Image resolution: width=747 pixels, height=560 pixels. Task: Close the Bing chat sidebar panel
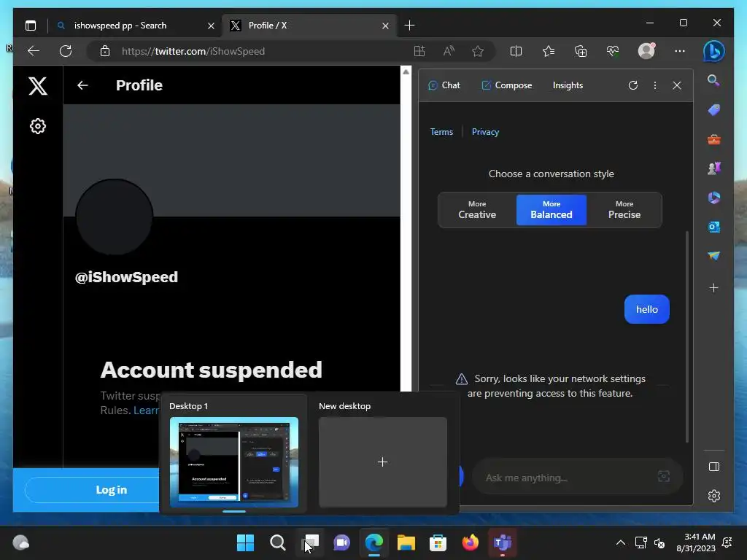677,85
